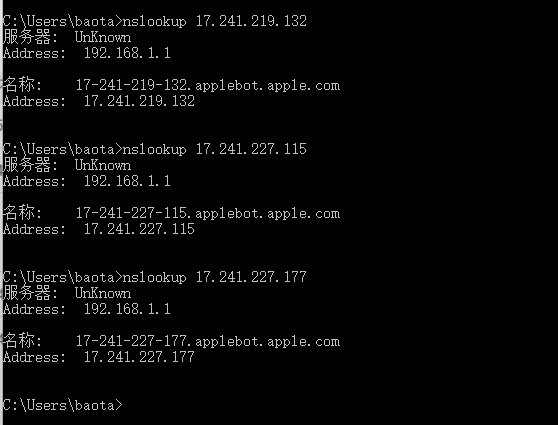Click the empty C:\Users\baota> prompt at bottom
Screen dimensions: 558x425
pyautogui.click(x=63, y=405)
